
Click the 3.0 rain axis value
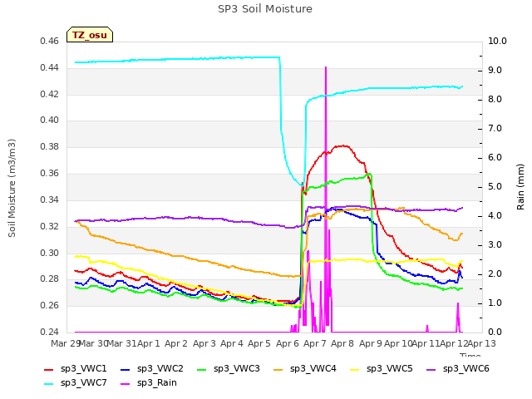pyautogui.click(x=495, y=245)
